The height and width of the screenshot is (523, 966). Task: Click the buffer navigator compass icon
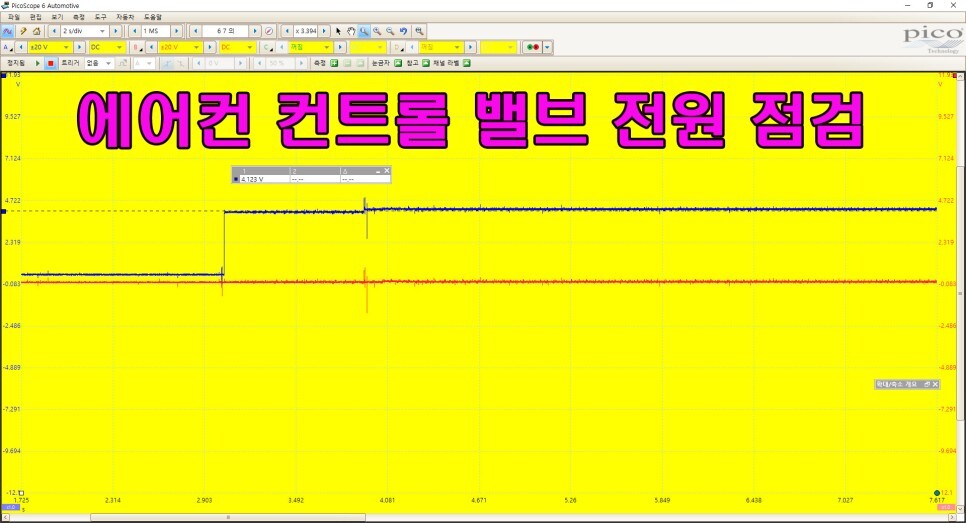(x=268, y=31)
